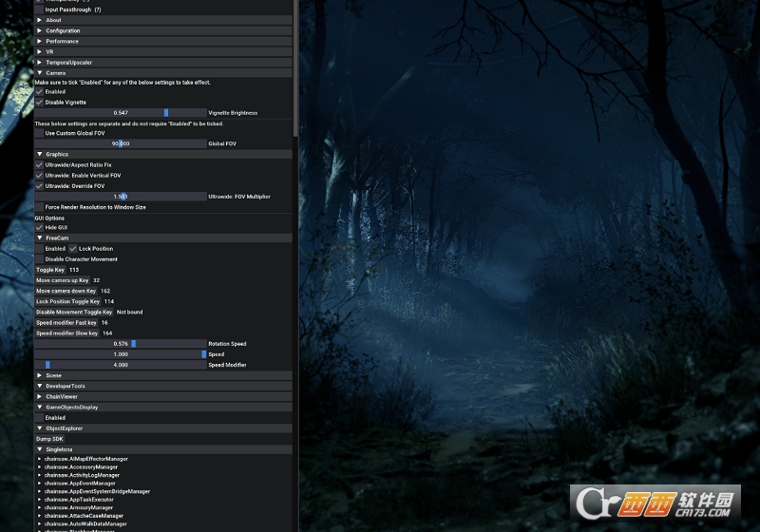Expand the VR section
Screen dimensions: 760x532
(x=163, y=52)
